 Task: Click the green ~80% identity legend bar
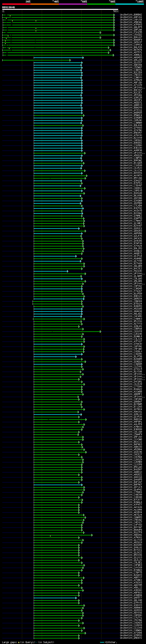[101, 4]
